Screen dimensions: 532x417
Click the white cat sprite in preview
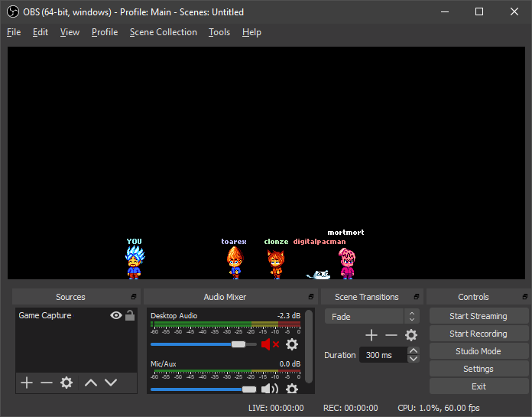point(318,275)
